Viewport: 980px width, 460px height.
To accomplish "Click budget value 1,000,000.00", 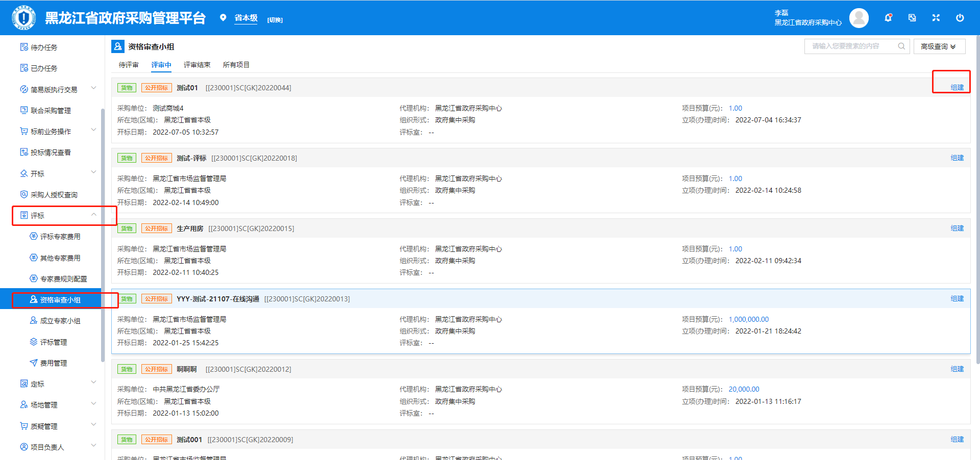I will 748,319.
